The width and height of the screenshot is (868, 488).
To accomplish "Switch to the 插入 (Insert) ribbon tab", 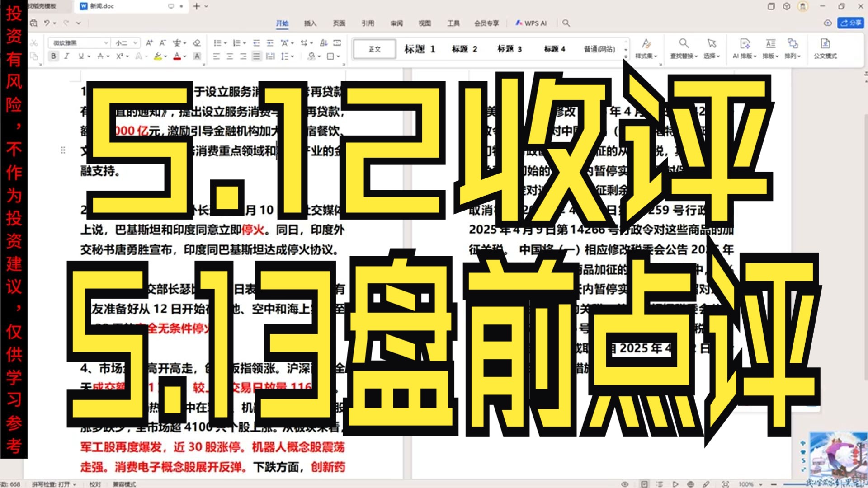I will tap(310, 23).
